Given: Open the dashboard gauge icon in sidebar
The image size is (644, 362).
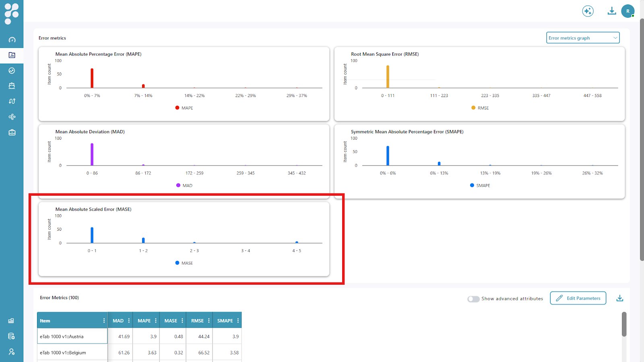Looking at the screenshot, I should (12, 40).
